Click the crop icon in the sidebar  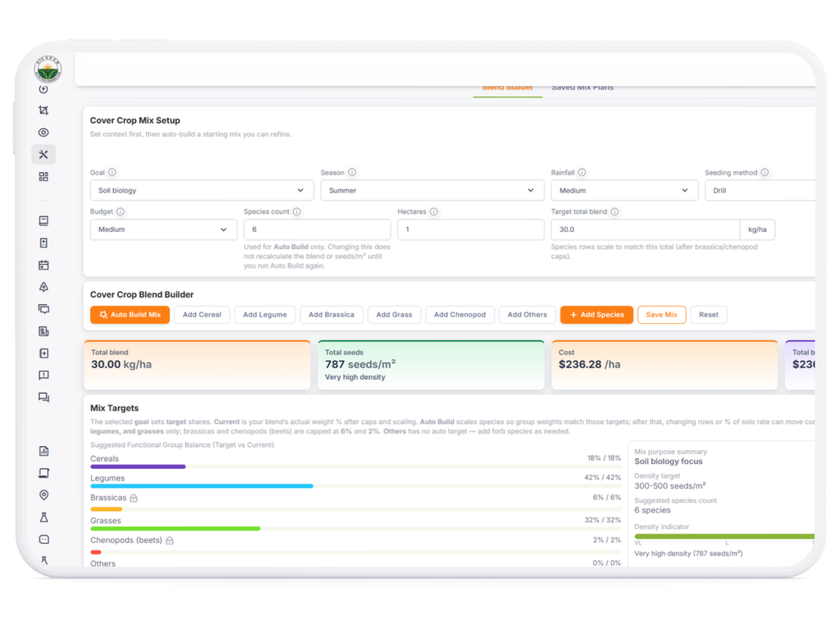(43, 110)
